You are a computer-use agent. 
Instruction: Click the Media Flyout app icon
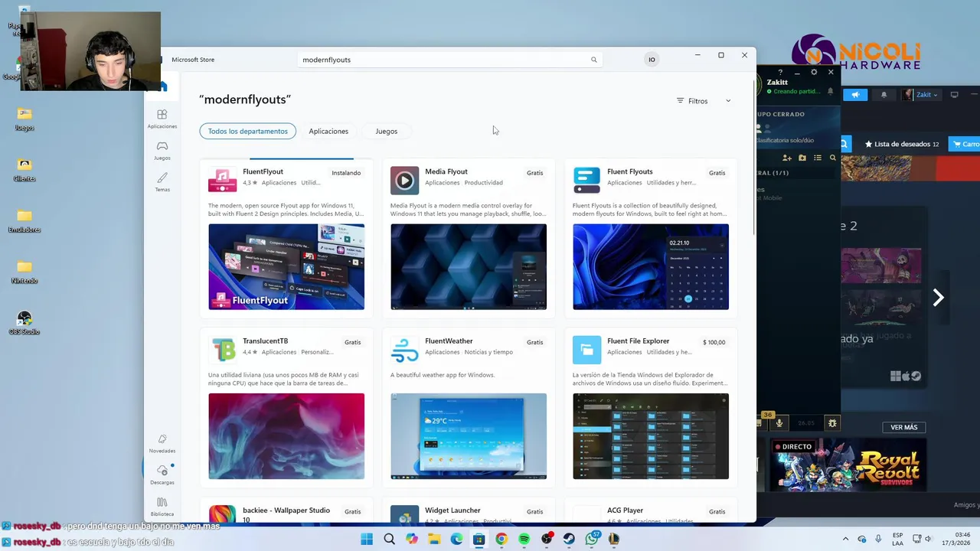404,181
